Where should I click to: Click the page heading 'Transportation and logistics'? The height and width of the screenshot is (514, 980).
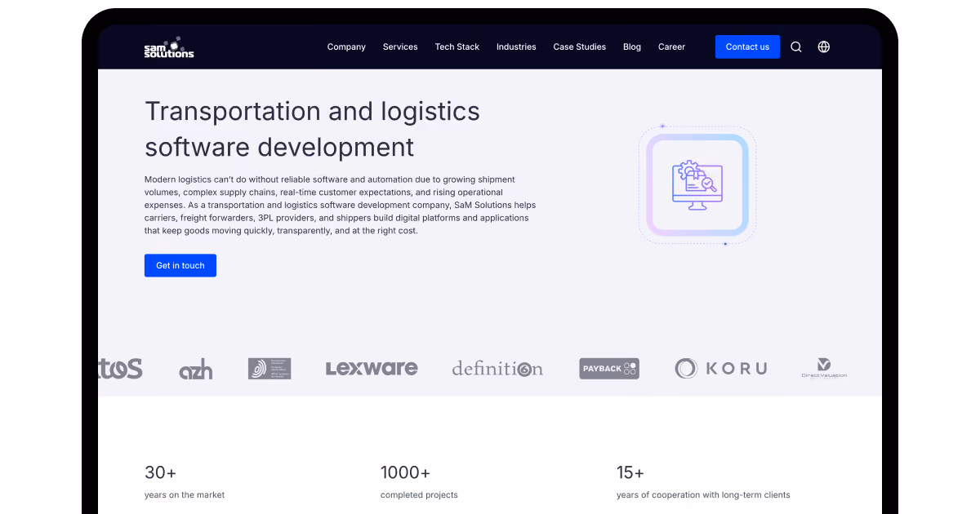click(x=313, y=112)
